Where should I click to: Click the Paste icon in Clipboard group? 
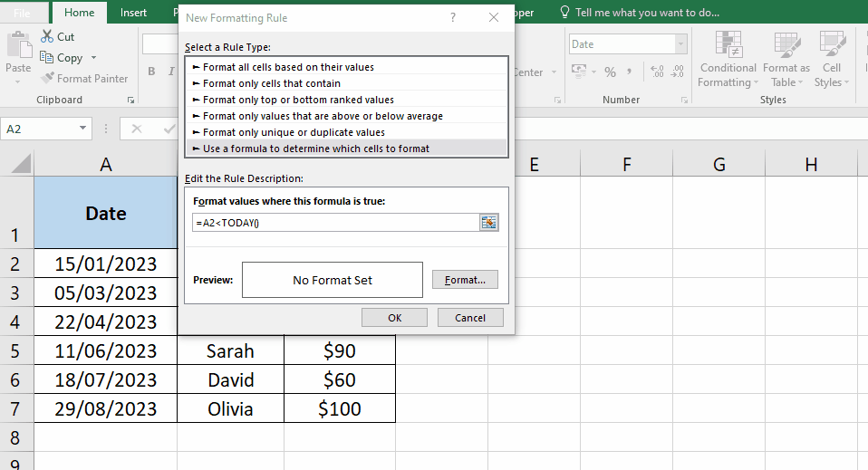click(19, 45)
